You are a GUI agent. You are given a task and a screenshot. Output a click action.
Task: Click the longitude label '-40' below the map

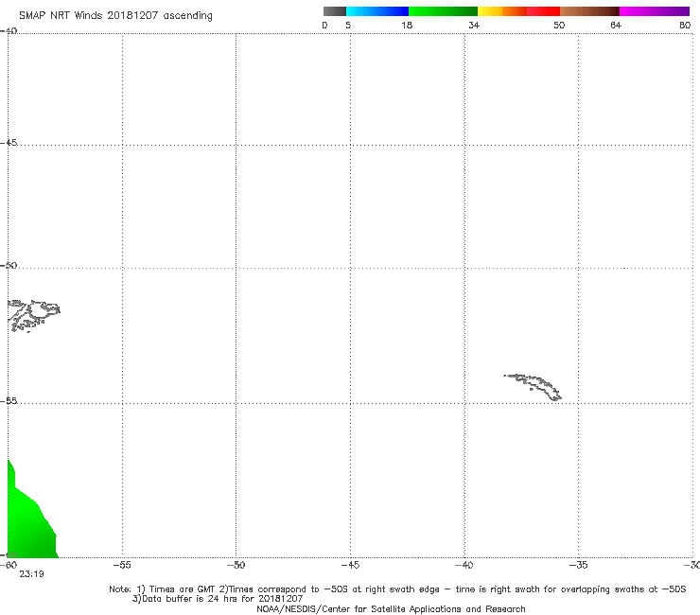pyautogui.click(x=464, y=565)
